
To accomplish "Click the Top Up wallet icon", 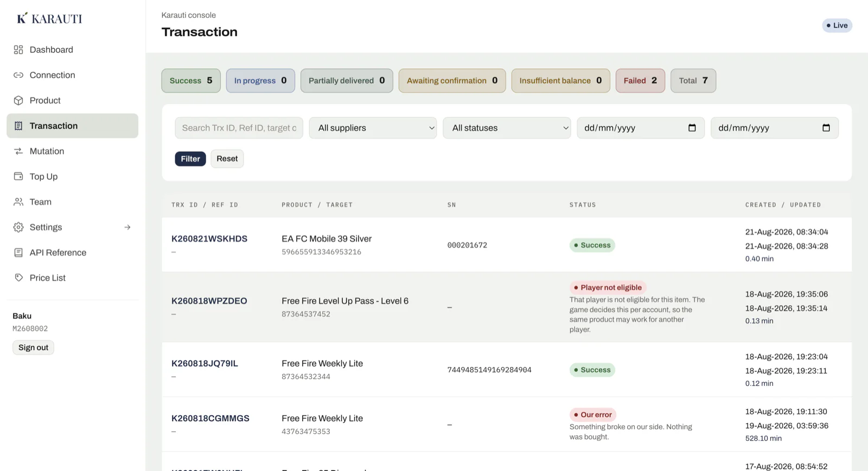I will (18, 177).
